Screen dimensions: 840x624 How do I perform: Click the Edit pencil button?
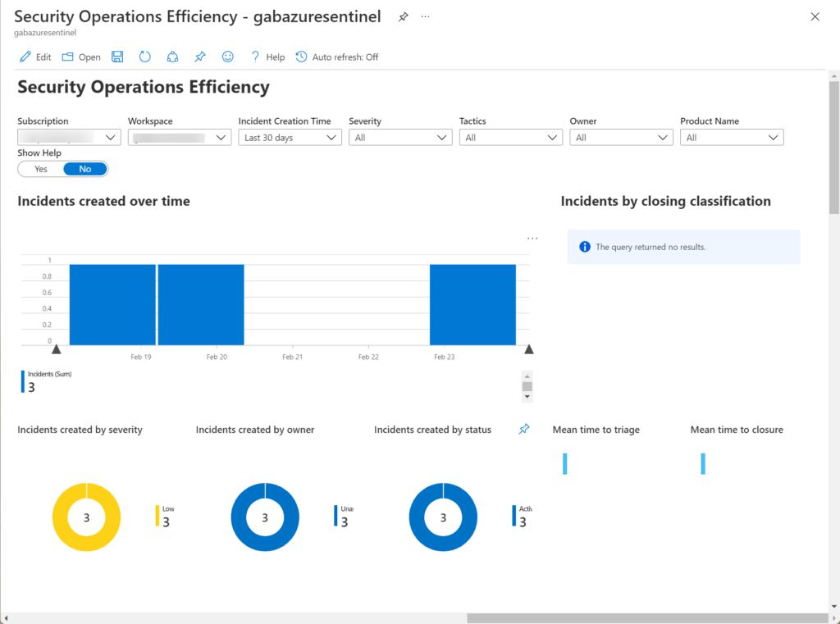pos(34,57)
